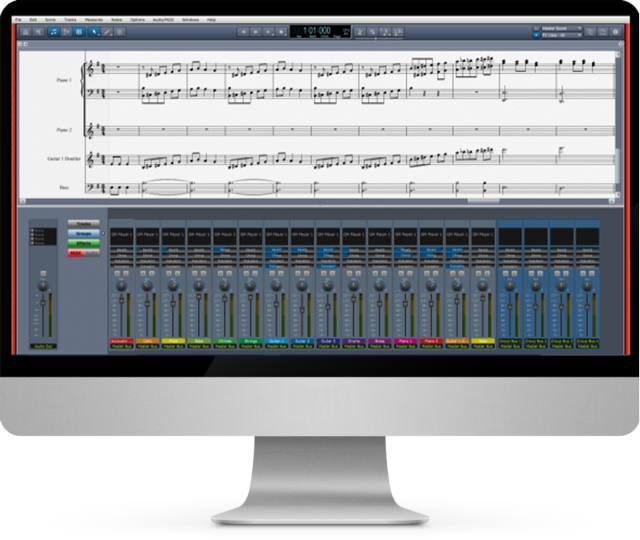Toggle the solo button on Strings channel
Screen dimensions: 640x540
[257, 272]
